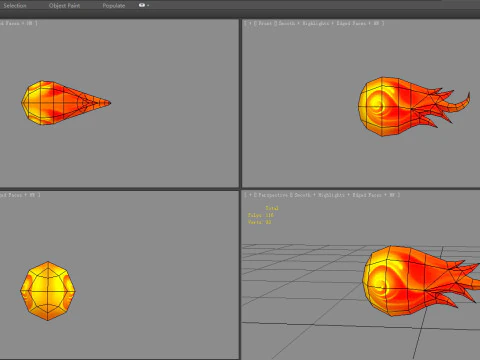Click the Front view name label
The image size is (480, 360).
264,23
